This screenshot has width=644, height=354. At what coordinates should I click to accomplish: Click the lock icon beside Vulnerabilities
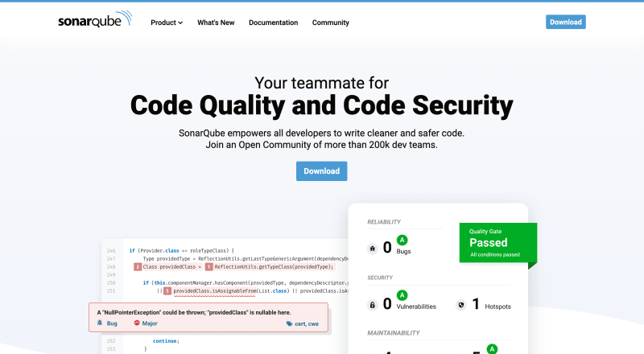click(373, 305)
